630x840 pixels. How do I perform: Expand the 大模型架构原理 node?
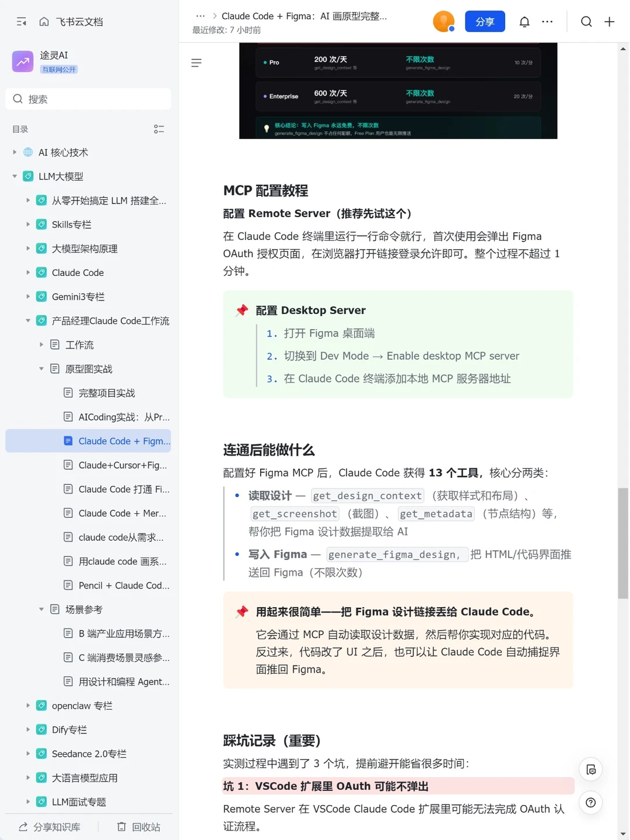pyautogui.click(x=28, y=249)
